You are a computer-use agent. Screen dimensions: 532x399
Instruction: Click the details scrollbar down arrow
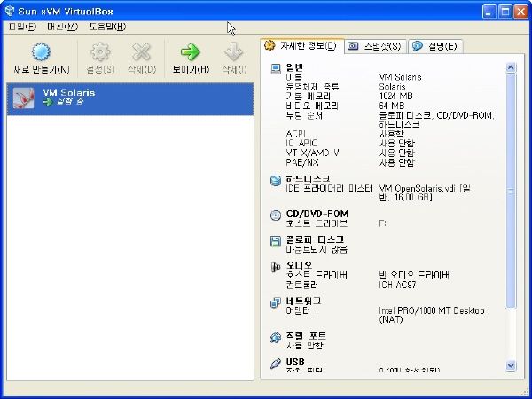pos(511,365)
